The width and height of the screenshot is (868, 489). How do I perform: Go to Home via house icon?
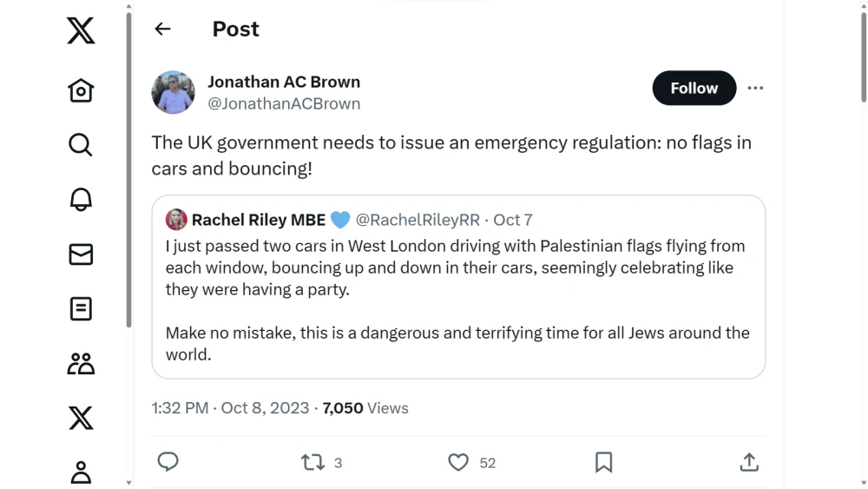tap(81, 90)
